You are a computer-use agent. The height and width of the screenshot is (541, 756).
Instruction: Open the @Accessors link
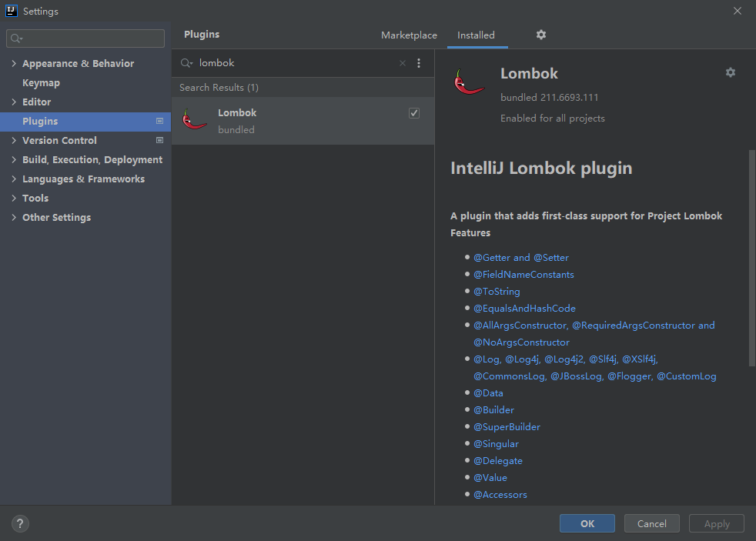coord(500,495)
